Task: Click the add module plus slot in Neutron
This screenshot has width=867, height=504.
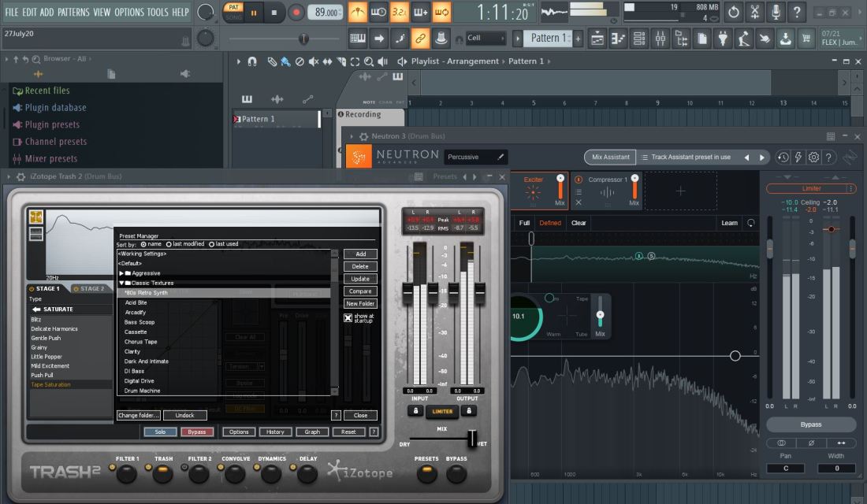Action: pos(680,191)
